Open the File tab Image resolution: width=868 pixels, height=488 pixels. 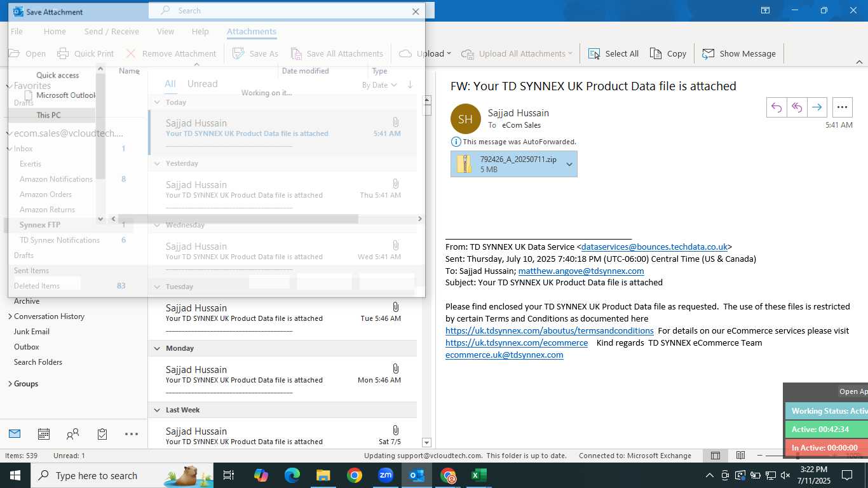tap(17, 31)
